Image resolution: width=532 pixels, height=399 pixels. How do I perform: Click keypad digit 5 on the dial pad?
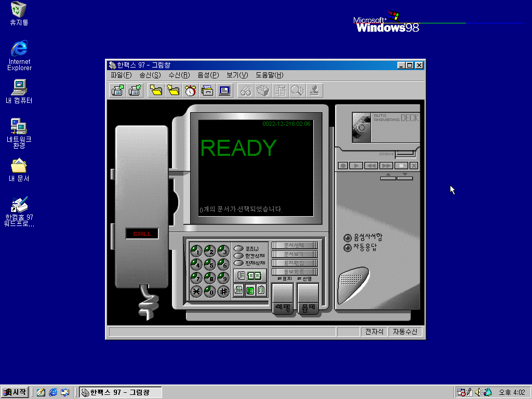coord(210,264)
